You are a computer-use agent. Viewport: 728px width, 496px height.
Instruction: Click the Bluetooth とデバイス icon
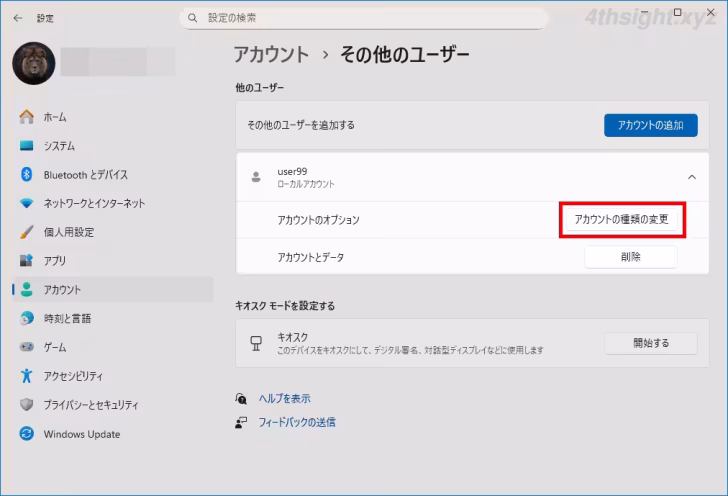tap(27, 175)
